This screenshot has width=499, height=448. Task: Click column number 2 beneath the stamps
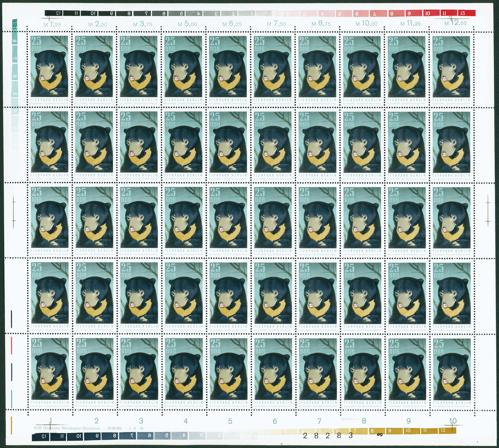click(x=96, y=420)
